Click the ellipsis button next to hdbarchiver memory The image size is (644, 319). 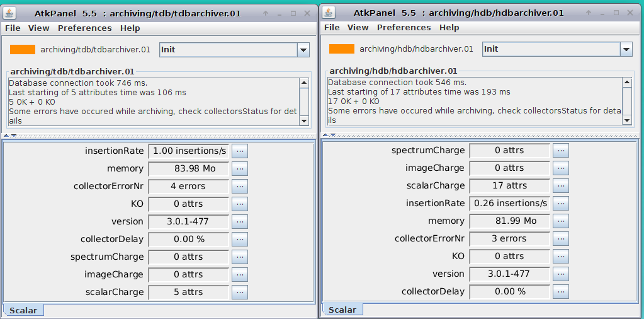[x=560, y=221]
